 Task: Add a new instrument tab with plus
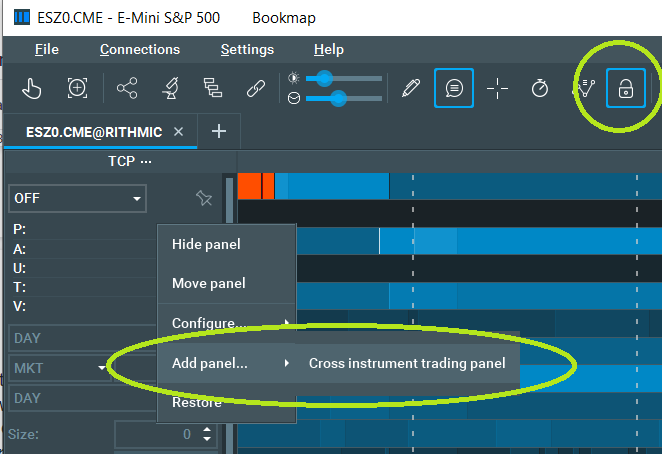tap(219, 131)
